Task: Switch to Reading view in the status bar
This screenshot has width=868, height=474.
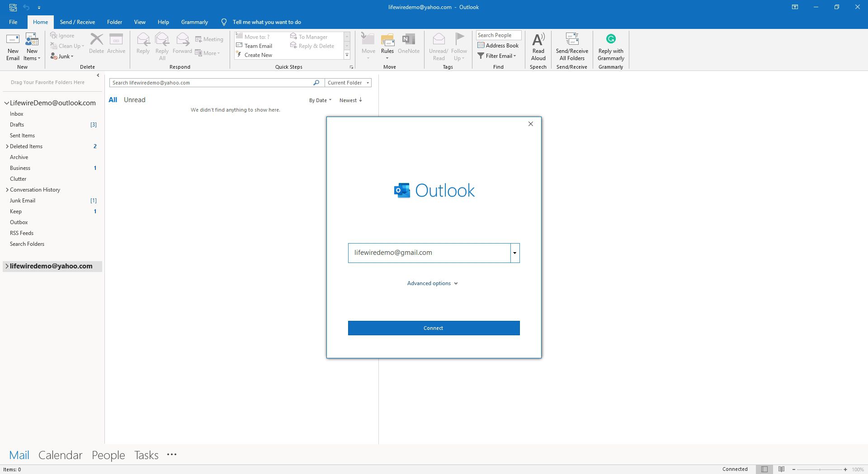Action: coord(781,469)
